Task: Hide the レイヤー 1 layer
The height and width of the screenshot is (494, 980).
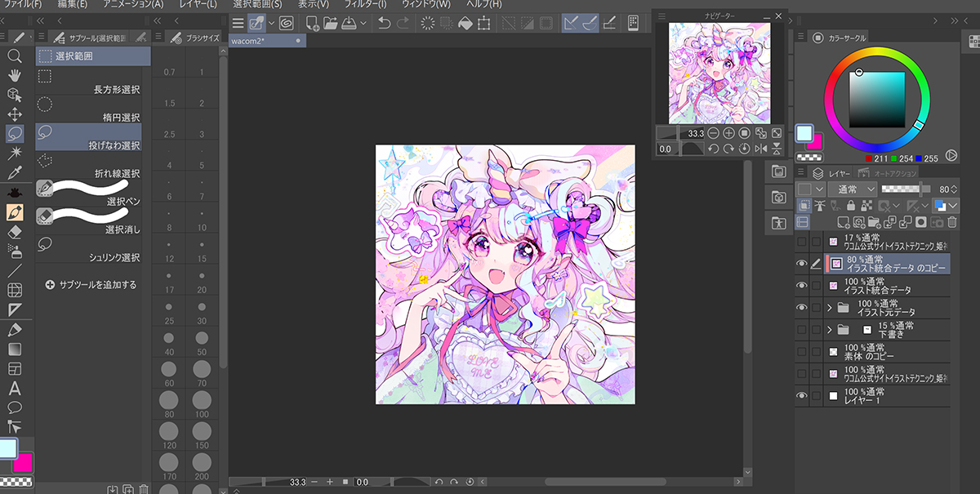Action: [801, 395]
